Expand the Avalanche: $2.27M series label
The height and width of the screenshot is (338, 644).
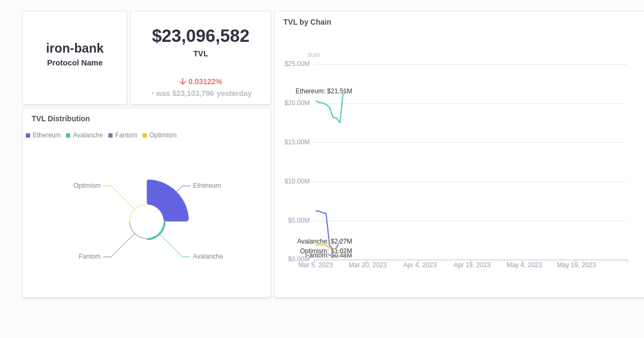pyautogui.click(x=324, y=241)
